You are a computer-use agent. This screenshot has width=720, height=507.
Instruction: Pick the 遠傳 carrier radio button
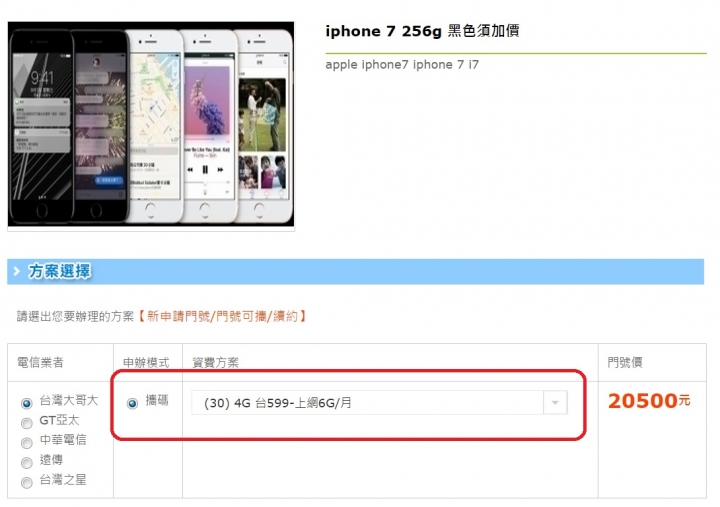[x=27, y=462]
